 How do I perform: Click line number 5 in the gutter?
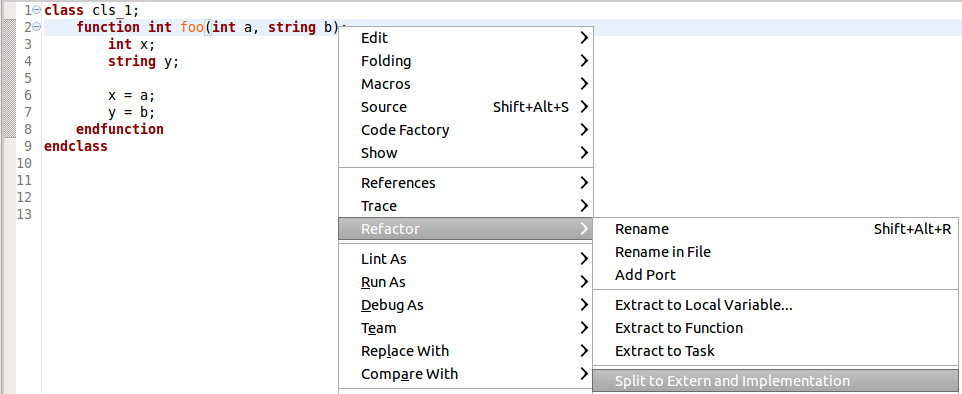(28, 78)
